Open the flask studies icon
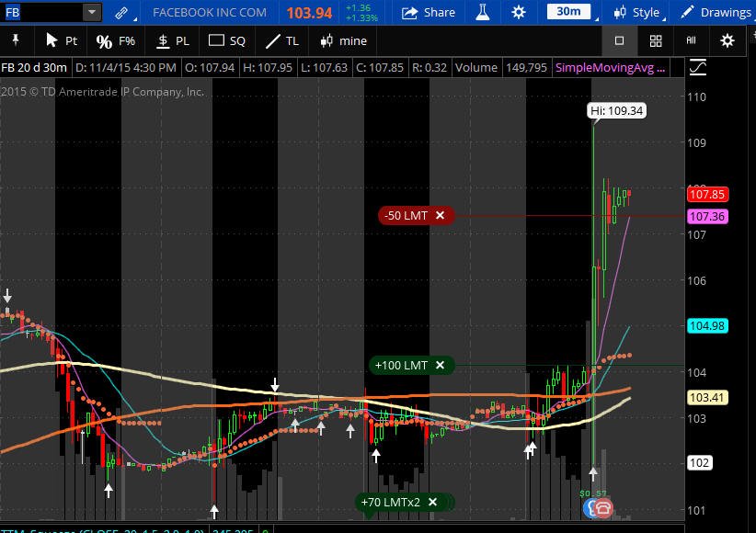Image resolution: width=756 pixels, height=533 pixels. pyautogui.click(x=482, y=13)
